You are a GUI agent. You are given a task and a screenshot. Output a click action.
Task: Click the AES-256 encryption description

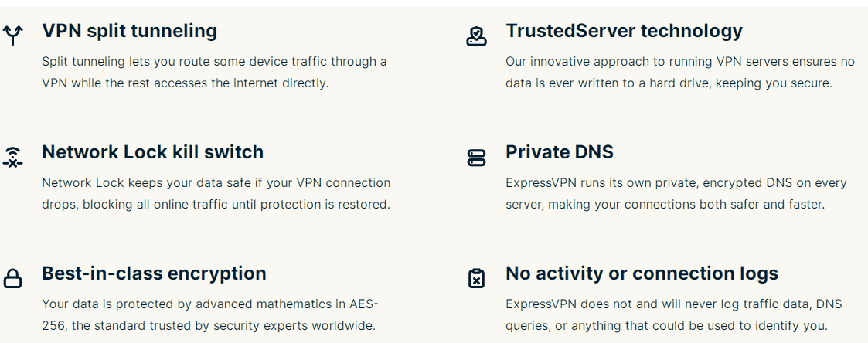click(x=210, y=314)
